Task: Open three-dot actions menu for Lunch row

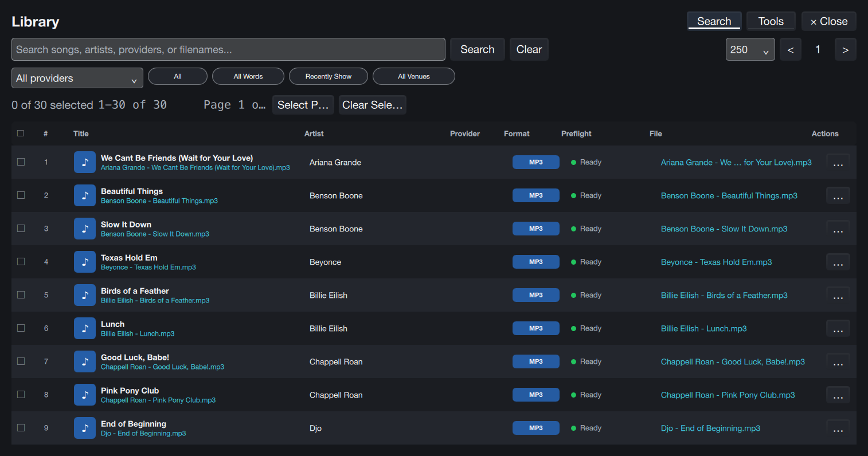Action: click(838, 329)
